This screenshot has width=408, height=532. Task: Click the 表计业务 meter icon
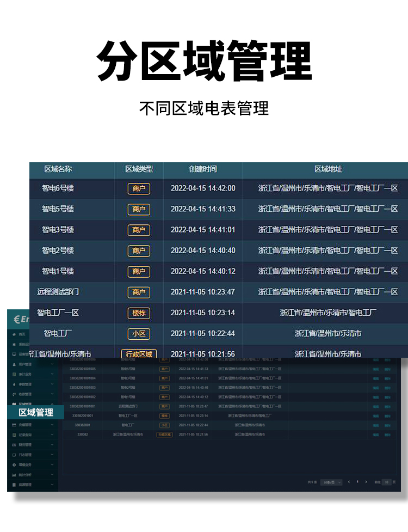[14, 374]
